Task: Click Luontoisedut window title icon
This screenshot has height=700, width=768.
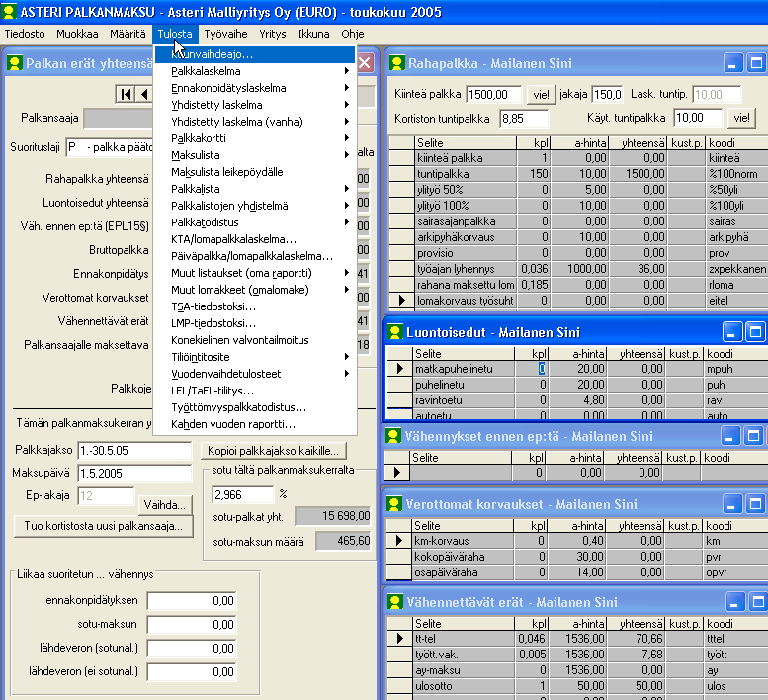Action: coord(395,332)
